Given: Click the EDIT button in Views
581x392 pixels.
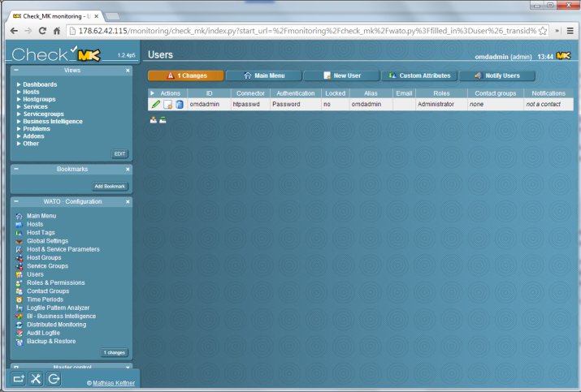Looking at the screenshot, I should point(119,154).
